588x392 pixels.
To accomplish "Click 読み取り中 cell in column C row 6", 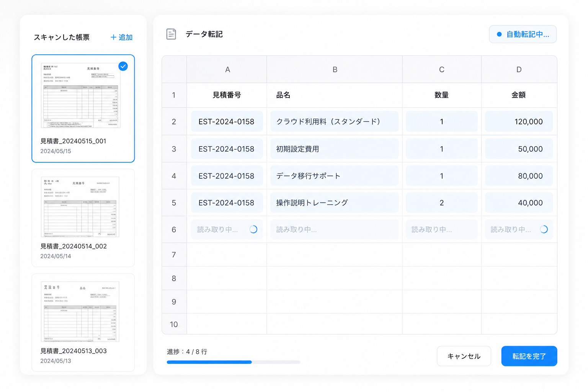I will (442, 230).
